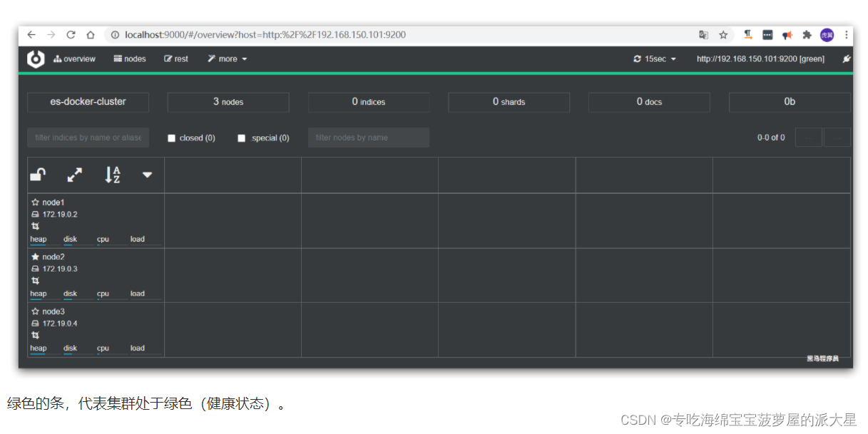Click the Cerebro logo icon

click(36, 59)
